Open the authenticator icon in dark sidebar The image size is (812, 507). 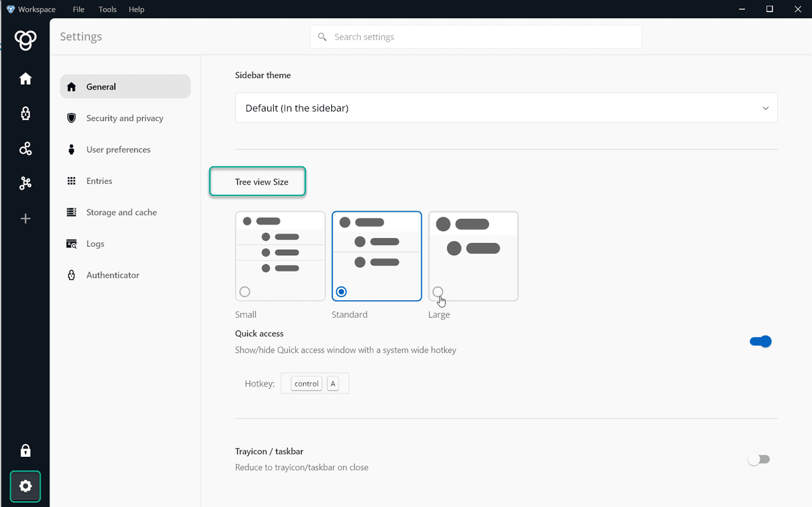(25, 114)
